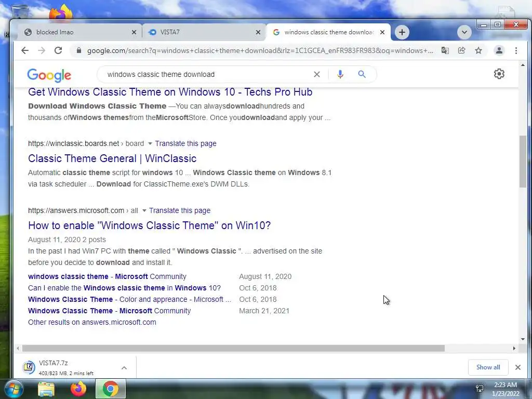The width and height of the screenshot is (532, 399).
Task: Expand winclassic.boards.net result options arrow
Action: (150, 143)
